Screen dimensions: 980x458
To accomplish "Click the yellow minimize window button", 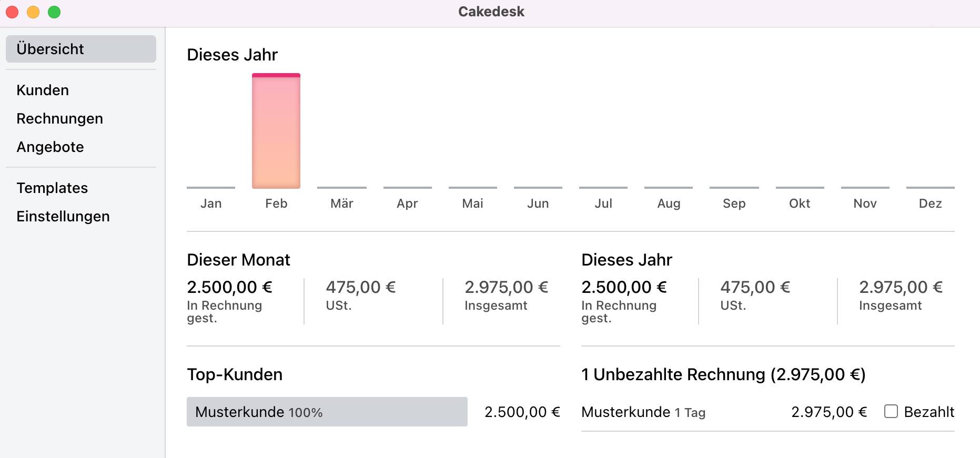I will pyautogui.click(x=33, y=12).
